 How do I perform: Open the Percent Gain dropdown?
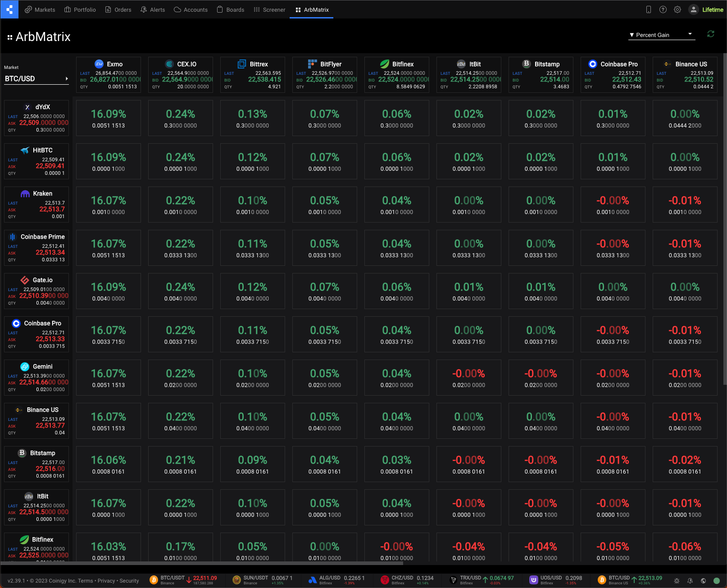(x=662, y=35)
